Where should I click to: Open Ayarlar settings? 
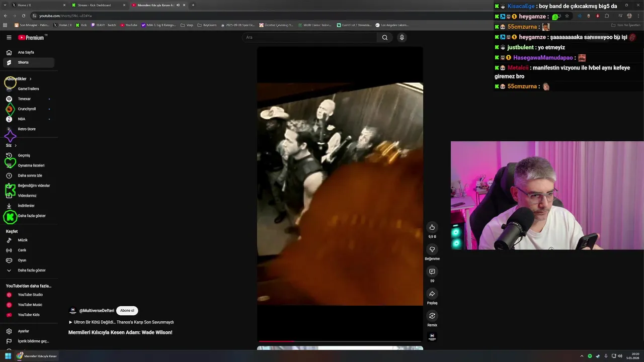coord(29,331)
